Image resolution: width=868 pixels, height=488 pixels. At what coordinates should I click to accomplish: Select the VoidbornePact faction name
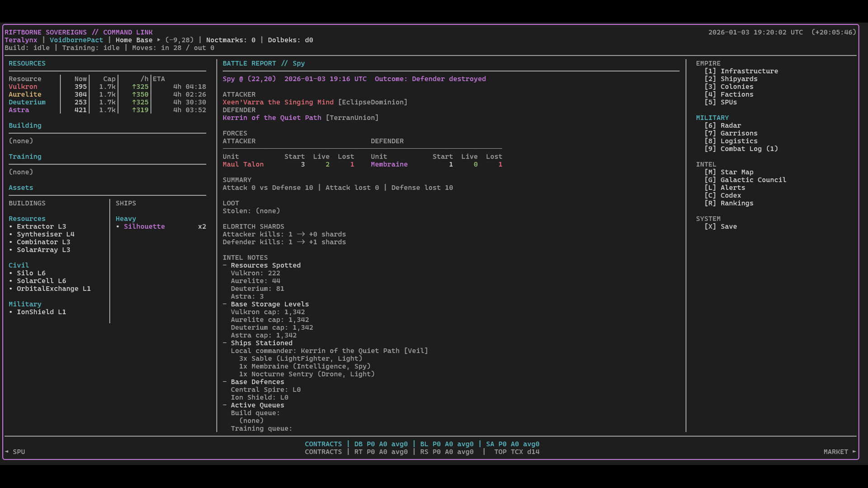point(76,40)
